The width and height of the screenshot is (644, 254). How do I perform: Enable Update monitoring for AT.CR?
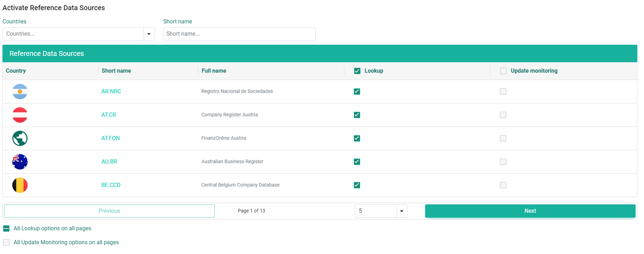[503, 115]
